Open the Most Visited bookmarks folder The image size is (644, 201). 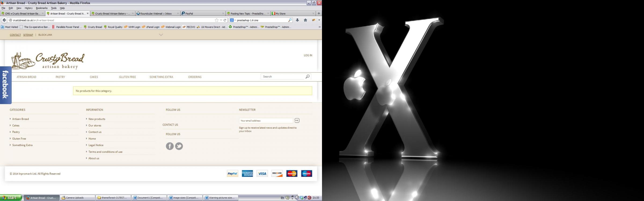9,27
